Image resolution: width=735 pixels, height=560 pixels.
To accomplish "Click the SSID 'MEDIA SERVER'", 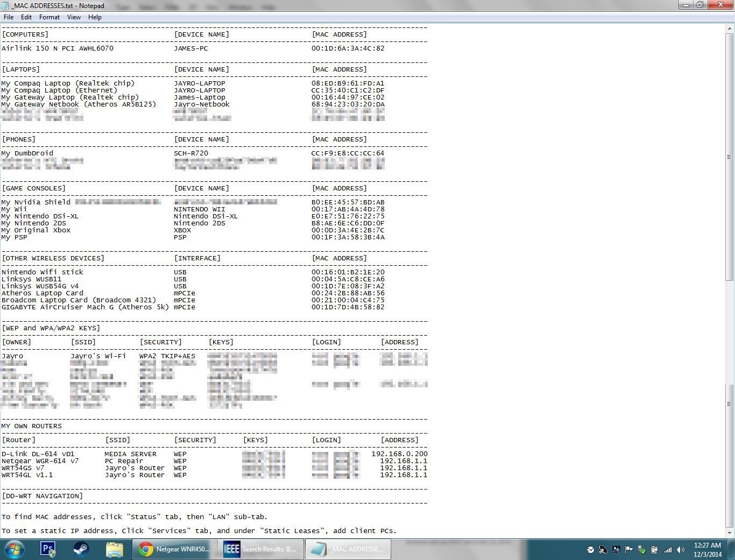I will [x=131, y=454].
